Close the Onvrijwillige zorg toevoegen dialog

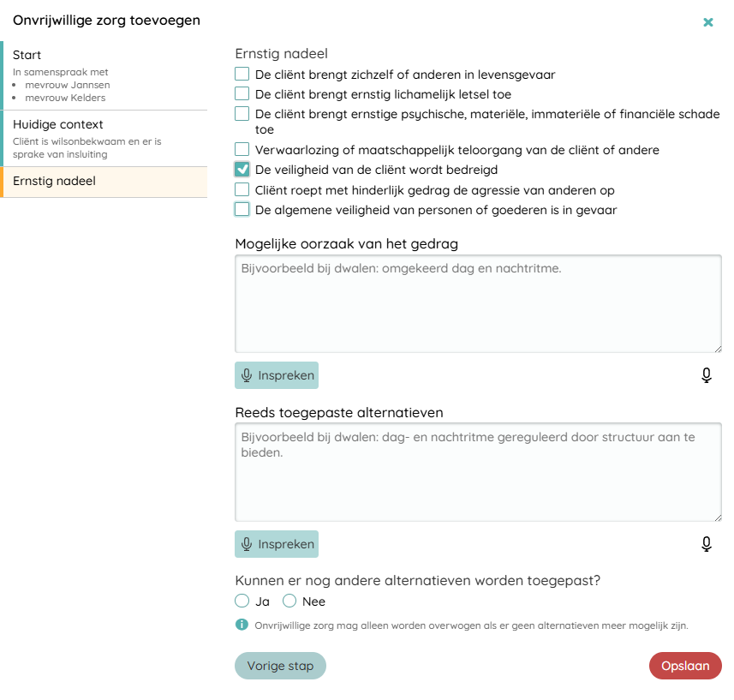pyautogui.click(x=708, y=22)
